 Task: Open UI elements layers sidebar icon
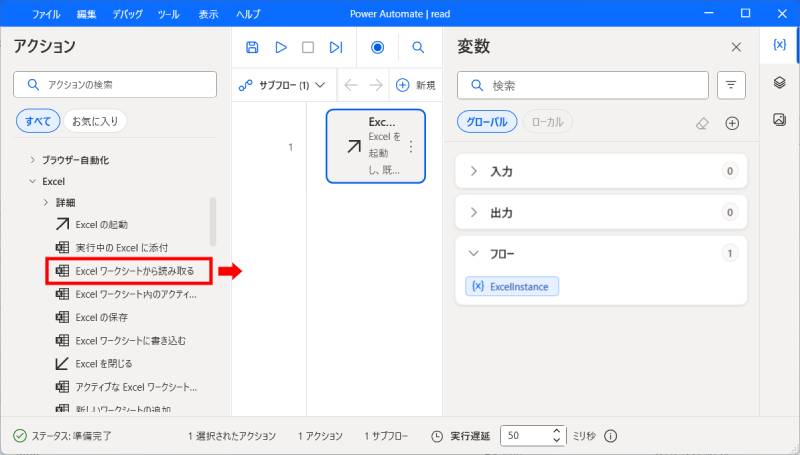779,82
